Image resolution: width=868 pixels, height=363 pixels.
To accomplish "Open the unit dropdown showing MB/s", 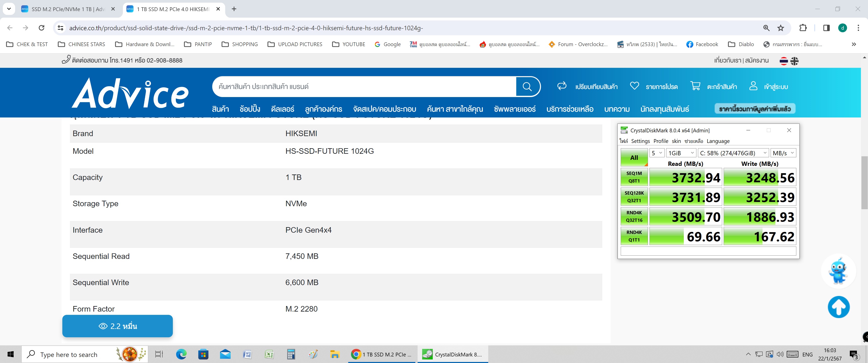I will click(x=783, y=153).
